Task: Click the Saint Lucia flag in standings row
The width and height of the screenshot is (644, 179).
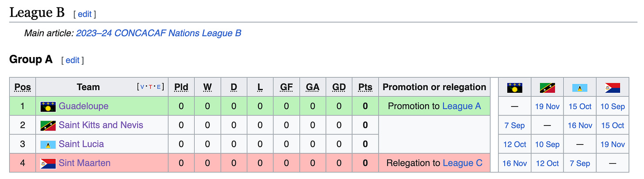Action: pos(48,145)
